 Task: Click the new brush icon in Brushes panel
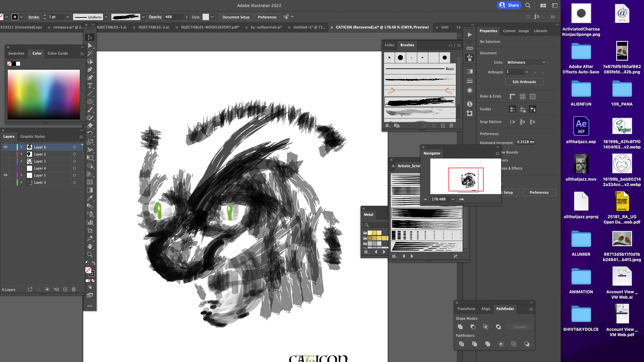(x=443, y=125)
